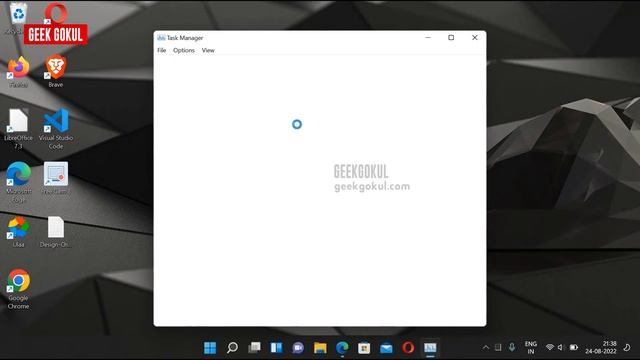Screen dimensions: 640x360
Task: Select the Firefox desktop shortcut
Action: pyautogui.click(x=18, y=72)
